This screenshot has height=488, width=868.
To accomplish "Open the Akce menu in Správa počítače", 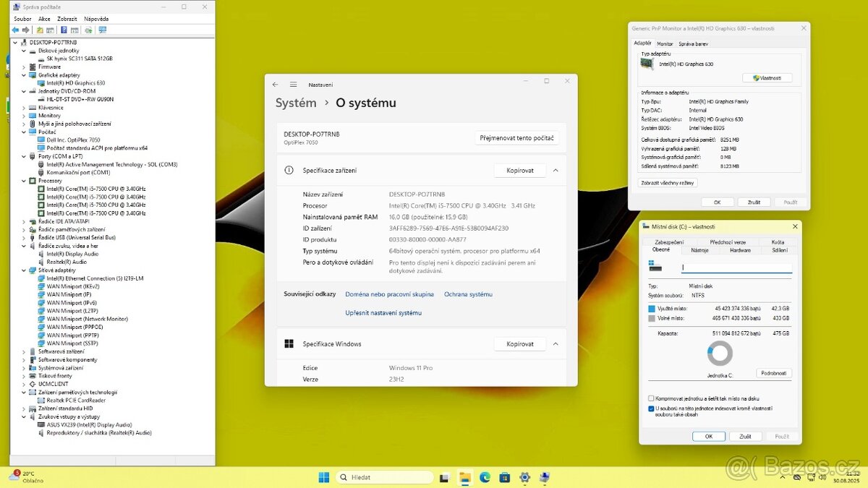I will click(44, 18).
